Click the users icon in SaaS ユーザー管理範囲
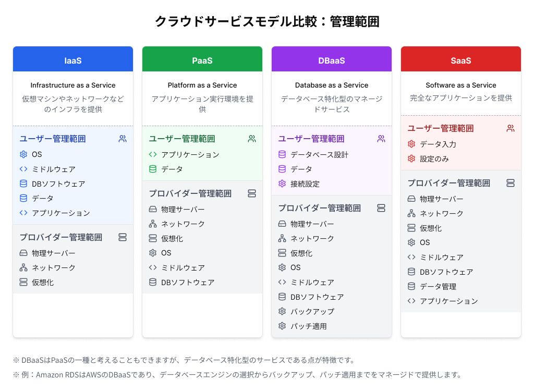Screen dimensions: 534x392 [511, 128]
